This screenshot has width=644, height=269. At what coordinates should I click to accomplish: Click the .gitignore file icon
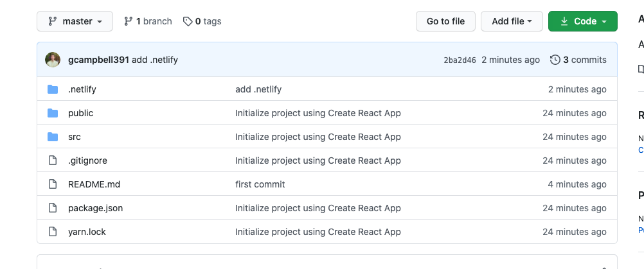tap(53, 161)
